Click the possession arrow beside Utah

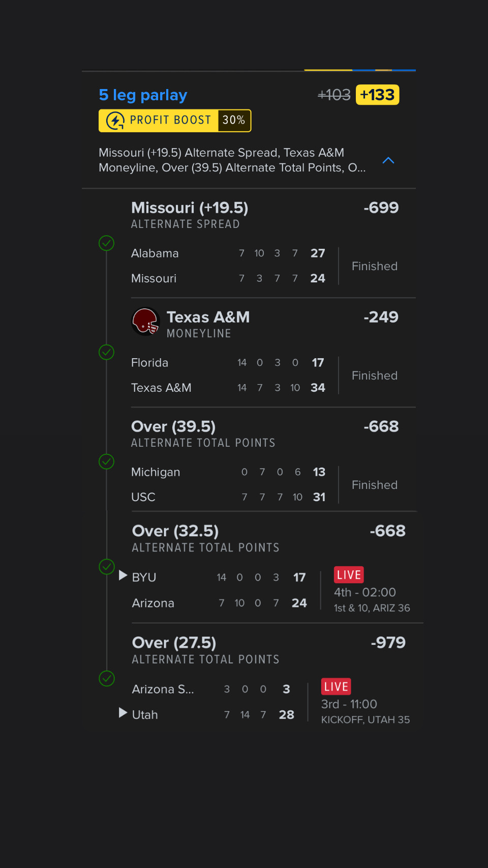[x=123, y=713]
